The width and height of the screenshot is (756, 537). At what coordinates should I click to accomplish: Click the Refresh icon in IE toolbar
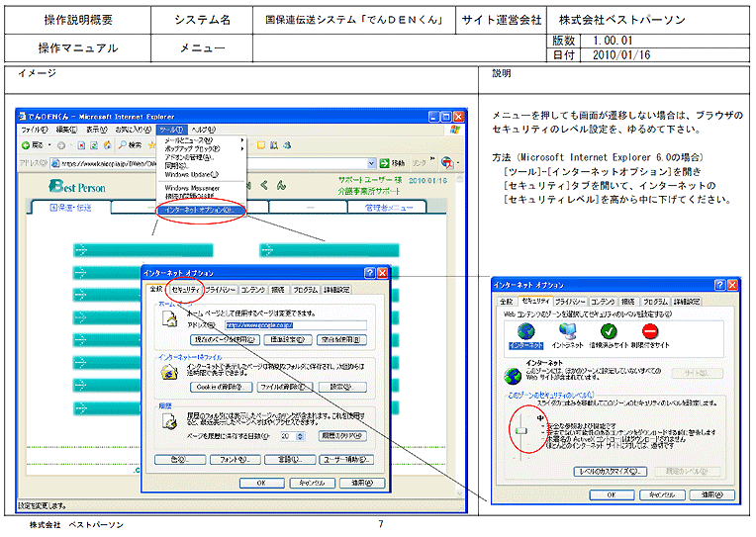click(x=94, y=145)
